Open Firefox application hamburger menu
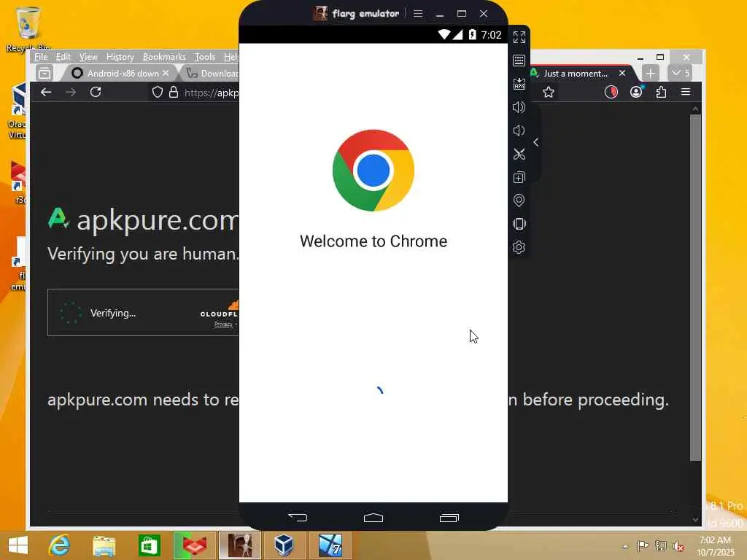The width and height of the screenshot is (747, 560). [x=686, y=92]
